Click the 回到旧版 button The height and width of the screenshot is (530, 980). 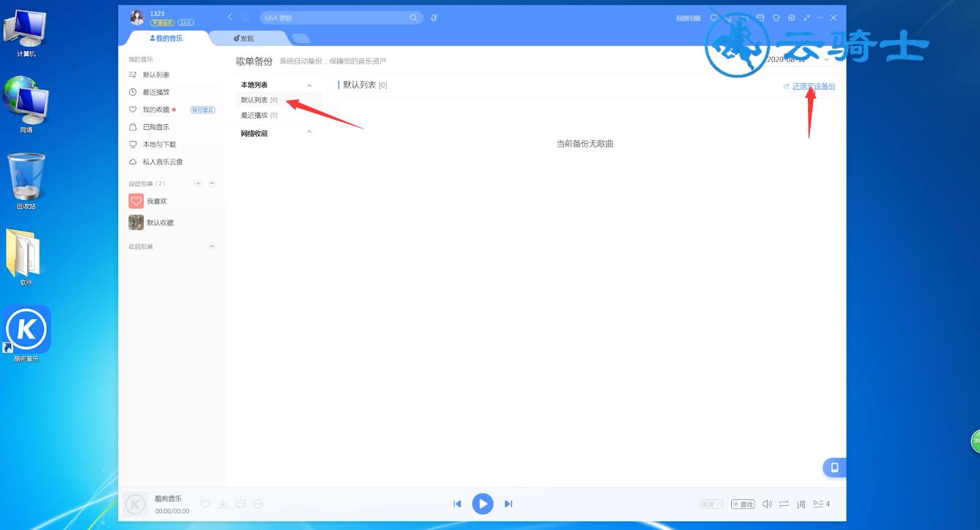coord(689,18)
